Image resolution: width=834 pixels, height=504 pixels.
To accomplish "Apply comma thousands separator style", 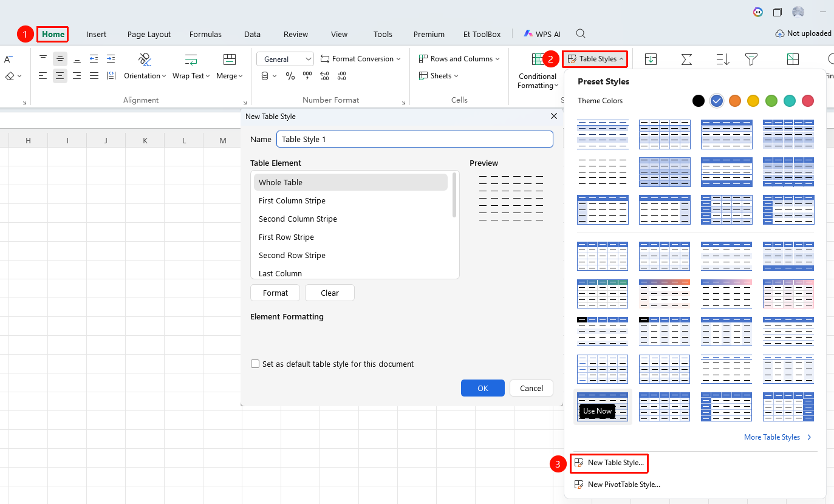I will [307, 76].
